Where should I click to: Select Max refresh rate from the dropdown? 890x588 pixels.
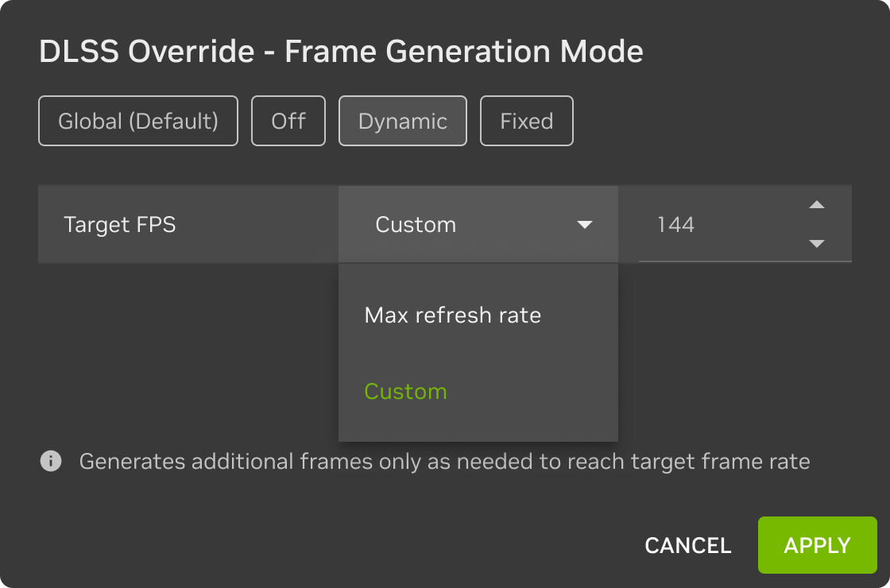coord(452,315)
